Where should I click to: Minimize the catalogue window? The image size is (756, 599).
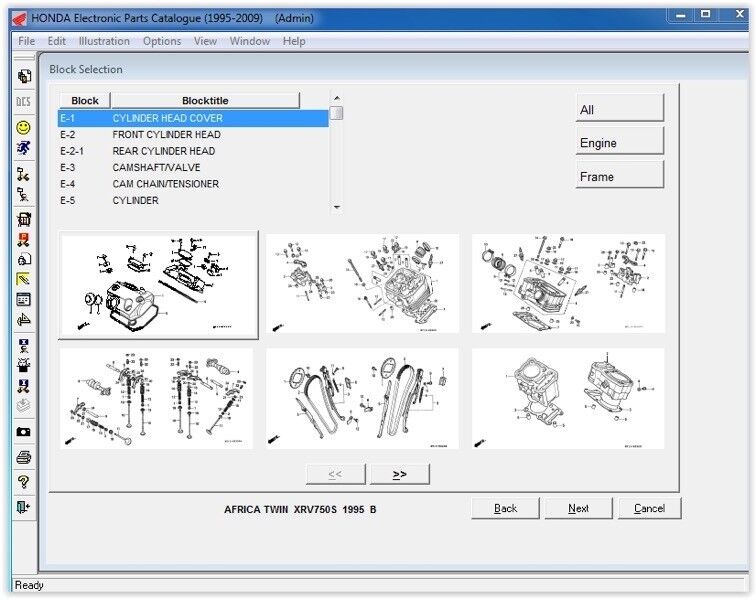point(680,15)
